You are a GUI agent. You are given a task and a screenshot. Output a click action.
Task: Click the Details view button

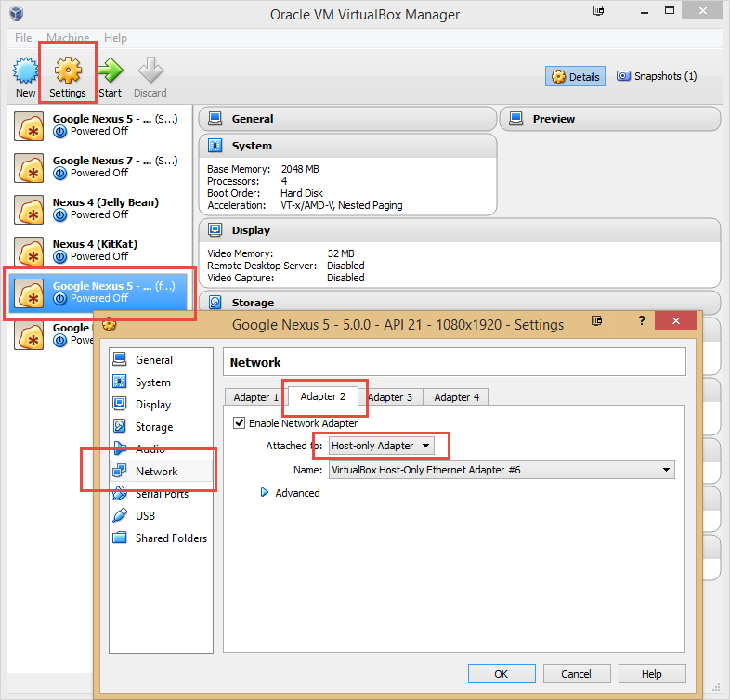point(576,76)
